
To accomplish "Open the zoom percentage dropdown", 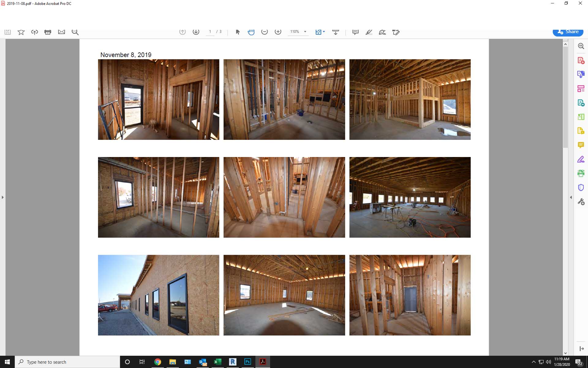I will [305, 32].
